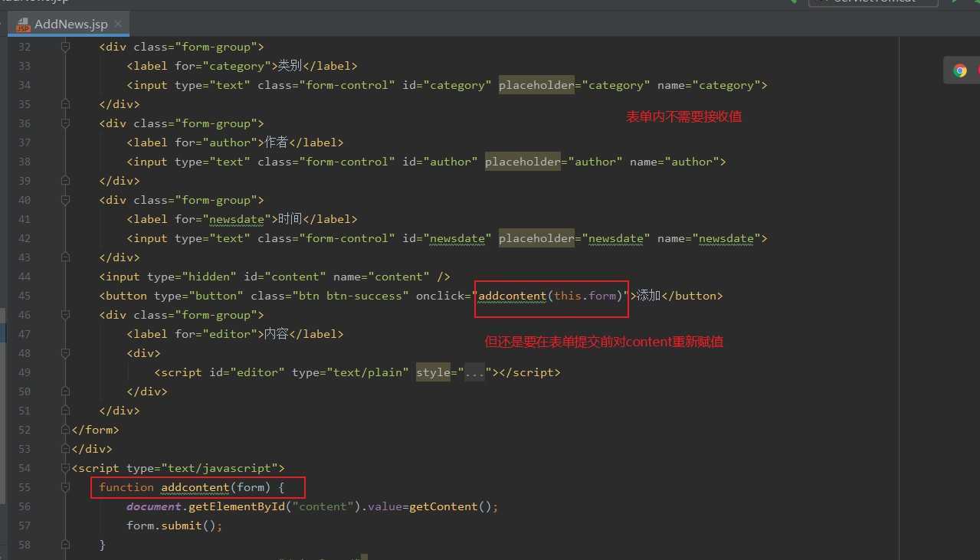Click line number 33 in the gutter
This screenshot has width=980, height=560.
click(24, 66)
